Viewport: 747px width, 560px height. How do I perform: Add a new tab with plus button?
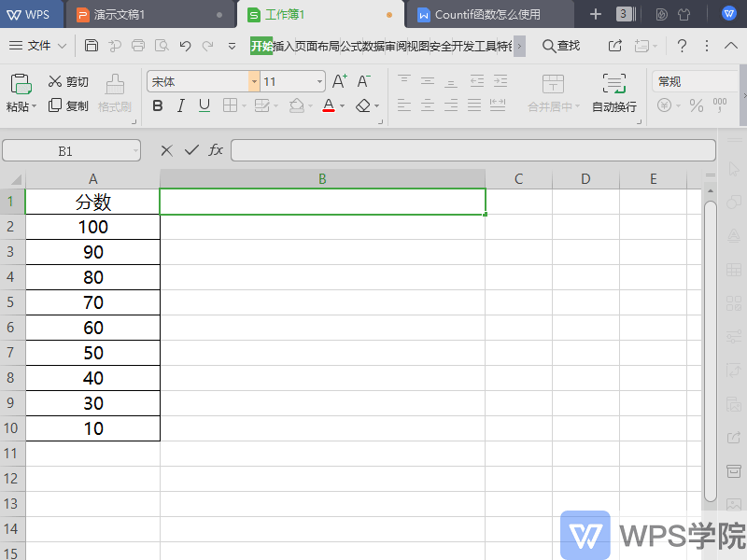point(596,15)
